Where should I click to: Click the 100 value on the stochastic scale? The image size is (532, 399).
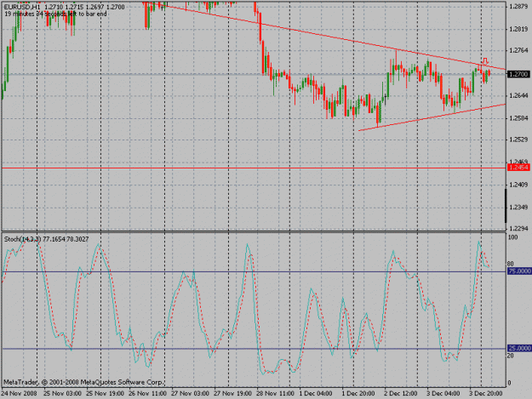click(x=512, y=237)
